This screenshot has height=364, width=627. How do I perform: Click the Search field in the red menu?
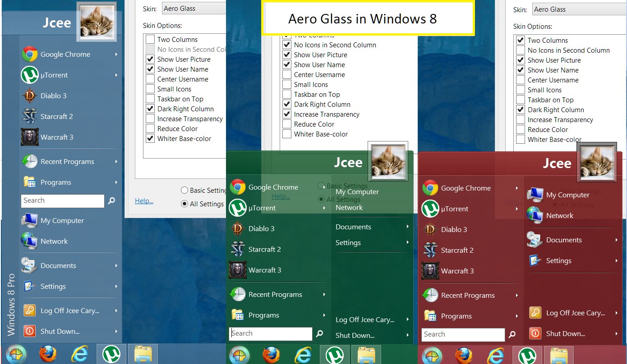(463, 334)
